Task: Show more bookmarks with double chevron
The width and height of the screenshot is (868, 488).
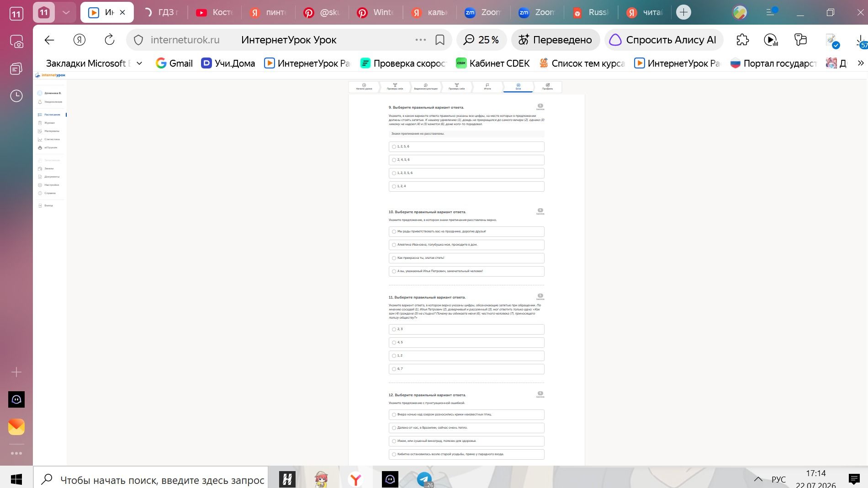Action: (x=861, y=63)
